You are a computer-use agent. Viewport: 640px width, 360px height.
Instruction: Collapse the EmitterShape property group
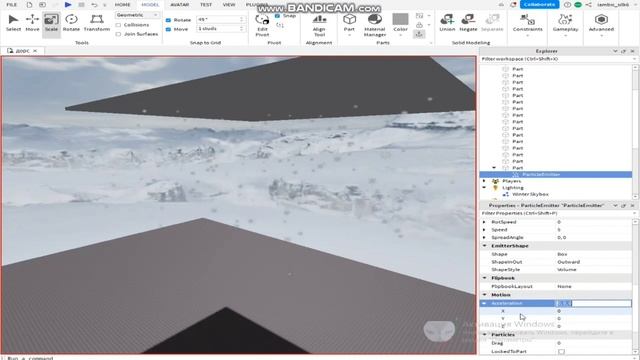(484, 246)
